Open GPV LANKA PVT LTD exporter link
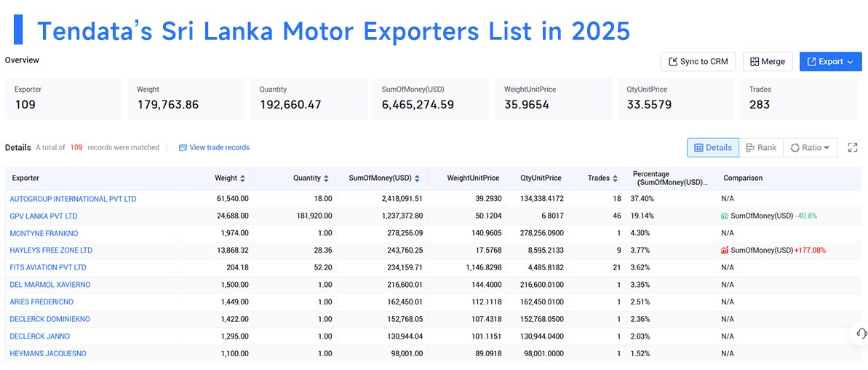 point(43,216)
